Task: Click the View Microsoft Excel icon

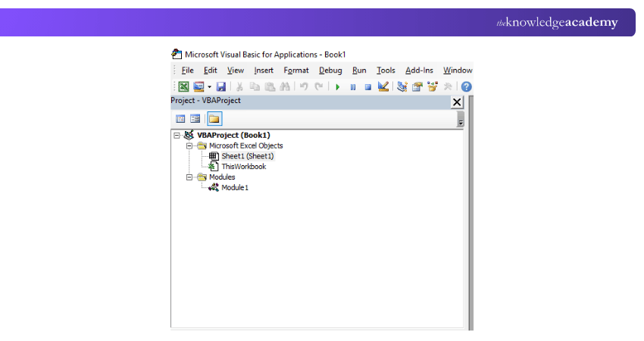Action: [x=183, y=87]
